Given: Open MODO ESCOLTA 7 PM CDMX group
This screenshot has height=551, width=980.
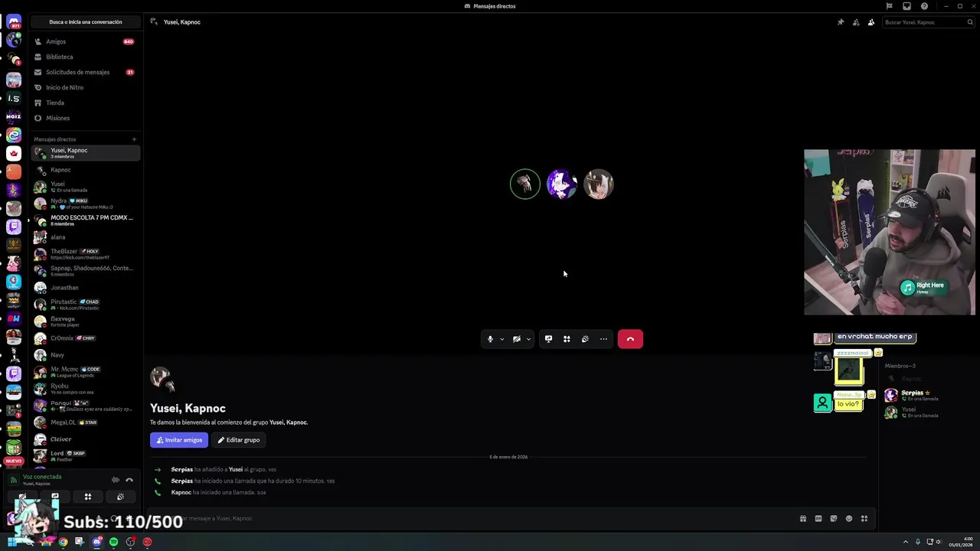Looking at the screenshot, I should (x=85, y=220).
